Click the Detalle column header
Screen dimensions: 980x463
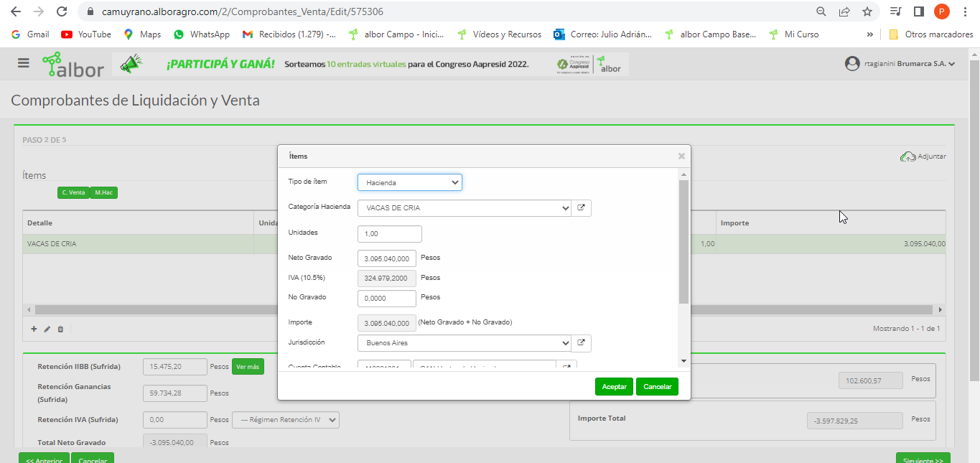point(138,223)
